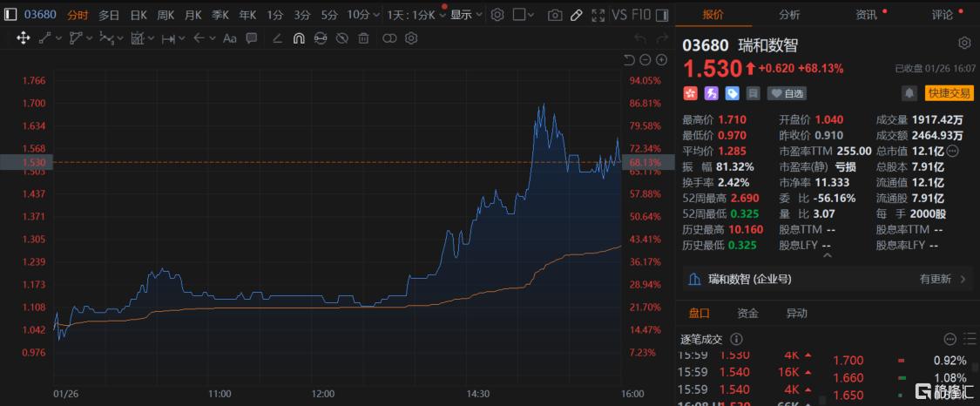Open the 1天:1分K range dropdown
Viewport: 980px width, 406px height.
416,15
